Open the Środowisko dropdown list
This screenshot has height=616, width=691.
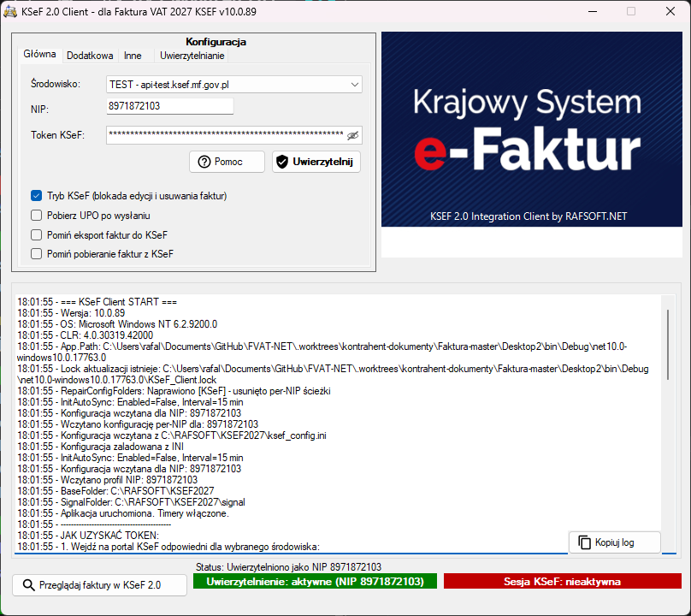(x=234, y=84)
